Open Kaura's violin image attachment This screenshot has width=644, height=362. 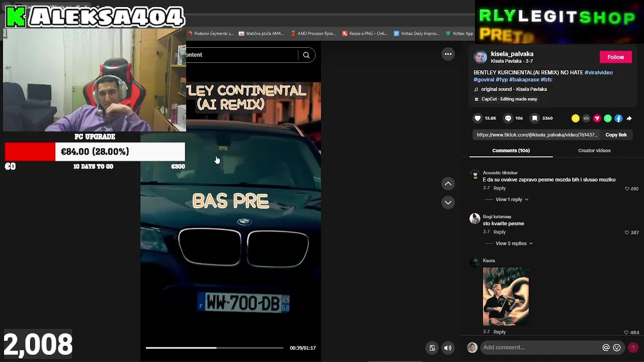(506, 297)
